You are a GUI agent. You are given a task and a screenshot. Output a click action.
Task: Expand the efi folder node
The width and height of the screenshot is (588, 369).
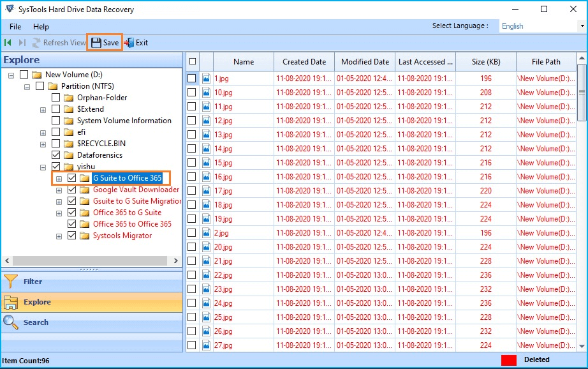(x=43, y=133)
